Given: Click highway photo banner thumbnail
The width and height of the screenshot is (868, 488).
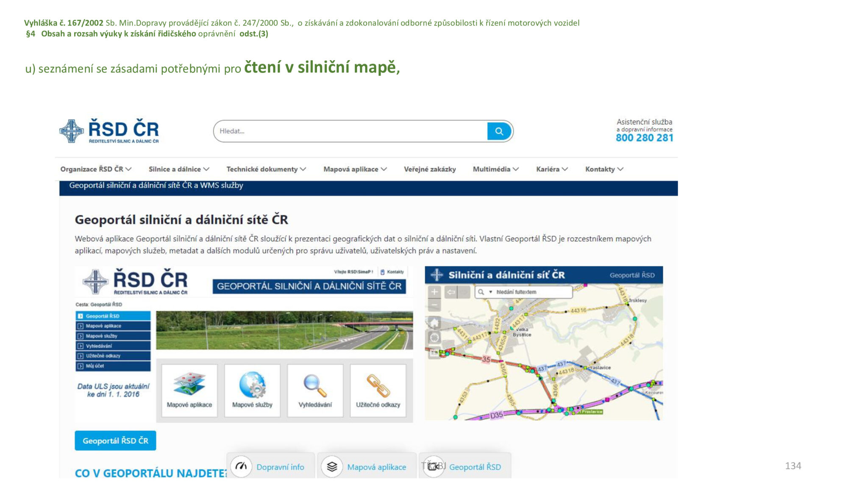Looking at the screenshot, I should (284, 330).
